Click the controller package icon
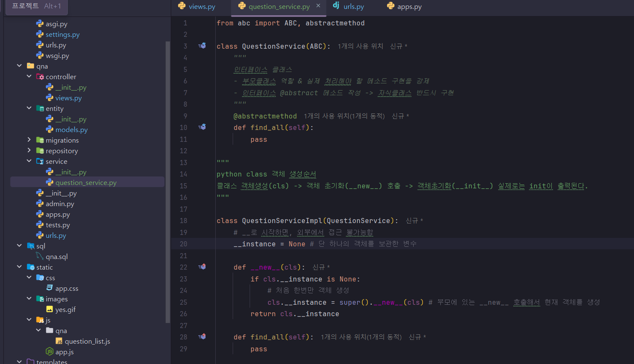Viewport: 634px width, 364px height. [x=40, y=77]
